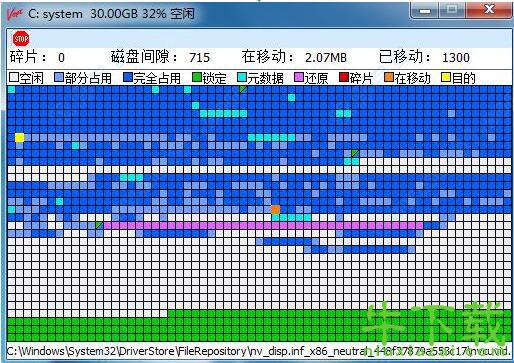This screenshot has height=363, width=514.
Task: Click the 碎片： label
Action: [x=29, y=57]
